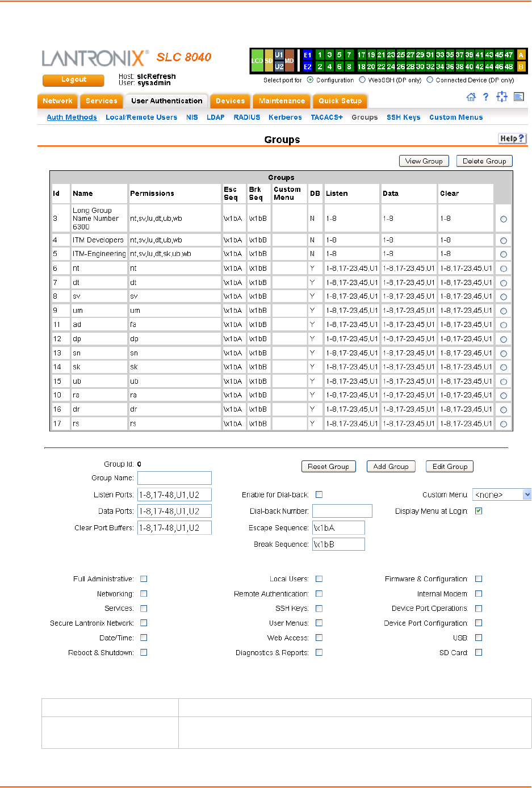
Task: Click the SD card port box
Action: tap(269, 61)
